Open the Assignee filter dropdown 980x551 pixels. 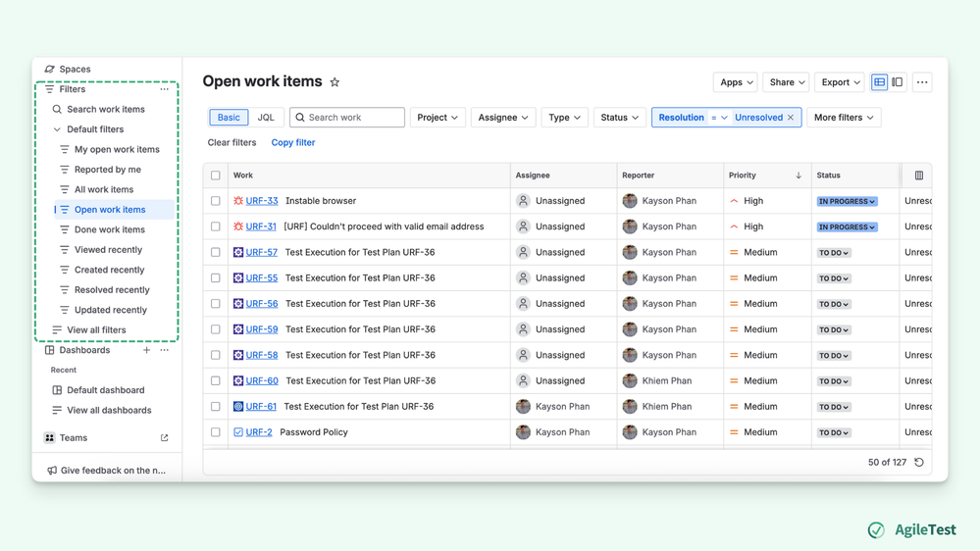(503, 118)
